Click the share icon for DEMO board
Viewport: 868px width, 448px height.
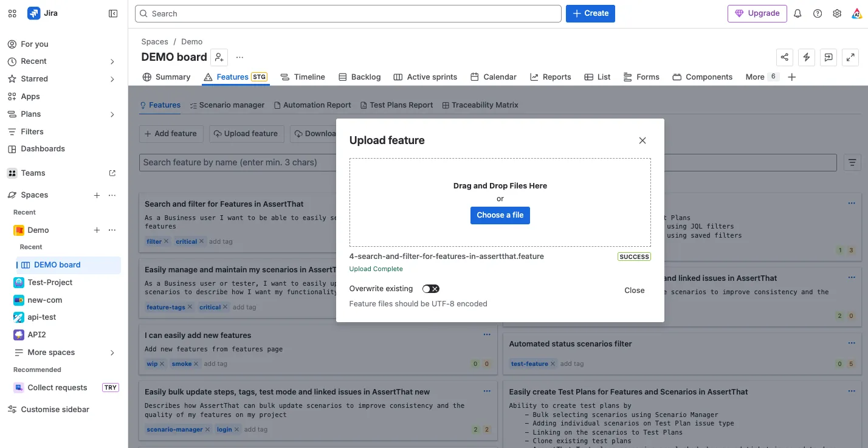785,57
